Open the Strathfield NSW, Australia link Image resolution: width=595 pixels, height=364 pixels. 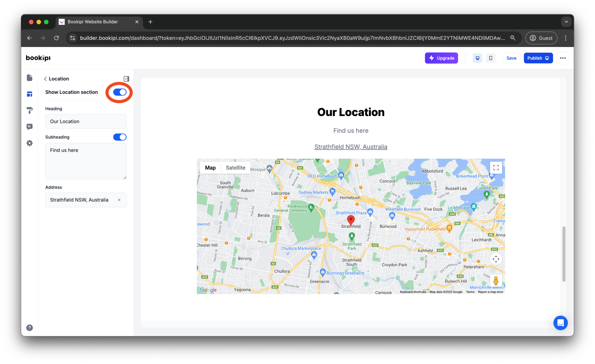coord(351,147)
